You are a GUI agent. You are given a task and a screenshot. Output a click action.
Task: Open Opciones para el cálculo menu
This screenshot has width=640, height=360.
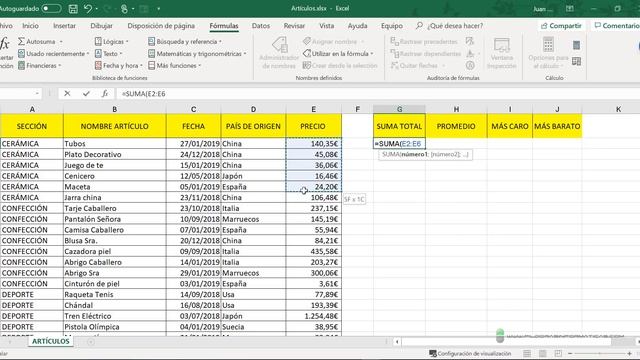tap(548, 53)
